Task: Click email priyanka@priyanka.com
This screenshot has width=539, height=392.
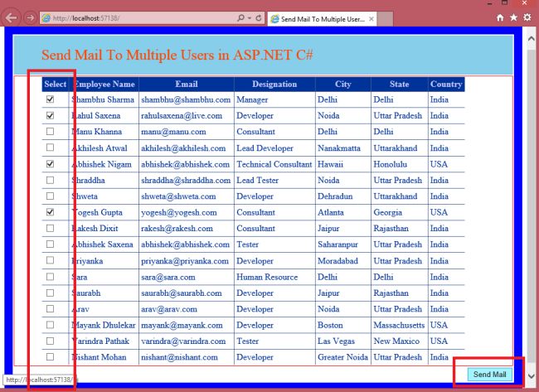Action: pos(185,261)
